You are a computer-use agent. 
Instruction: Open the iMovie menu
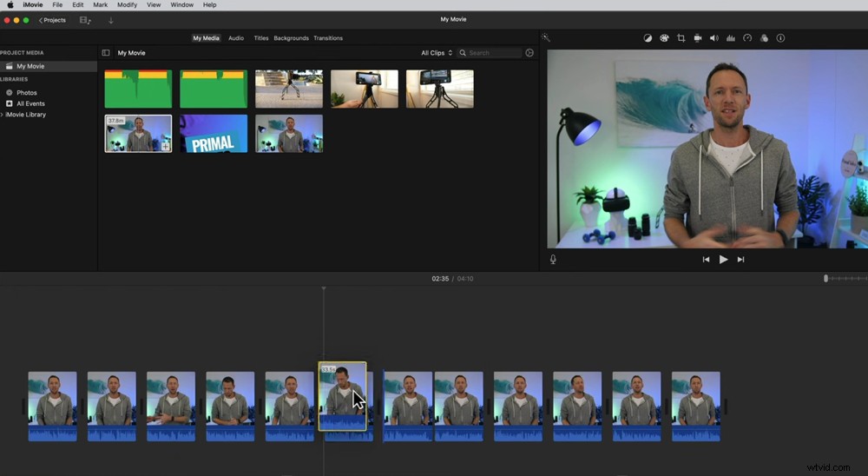(32, 4)
